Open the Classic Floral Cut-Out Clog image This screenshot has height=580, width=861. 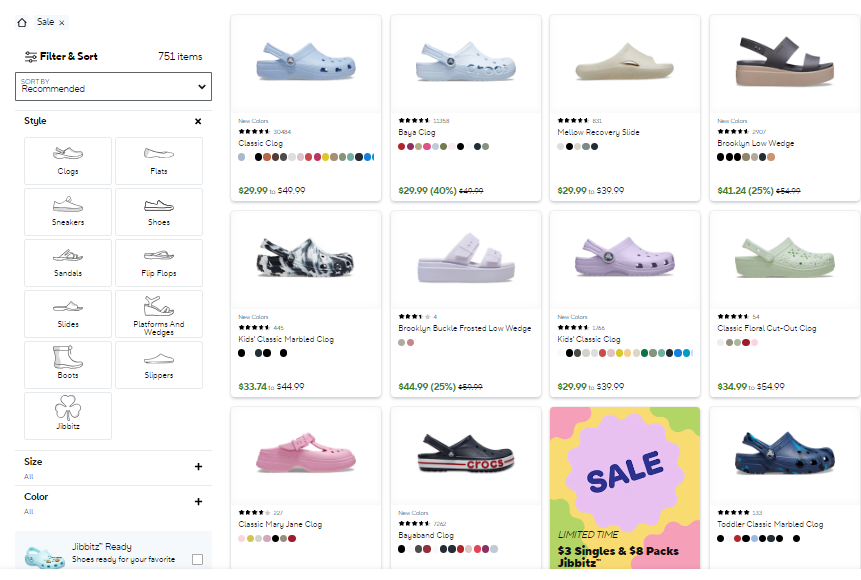(x=785, y=259)
